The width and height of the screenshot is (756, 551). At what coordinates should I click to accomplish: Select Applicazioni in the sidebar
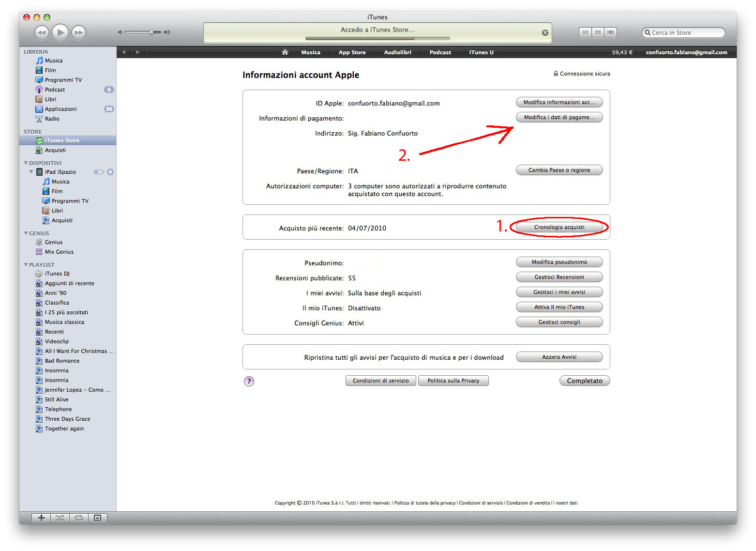coord(68,109)
